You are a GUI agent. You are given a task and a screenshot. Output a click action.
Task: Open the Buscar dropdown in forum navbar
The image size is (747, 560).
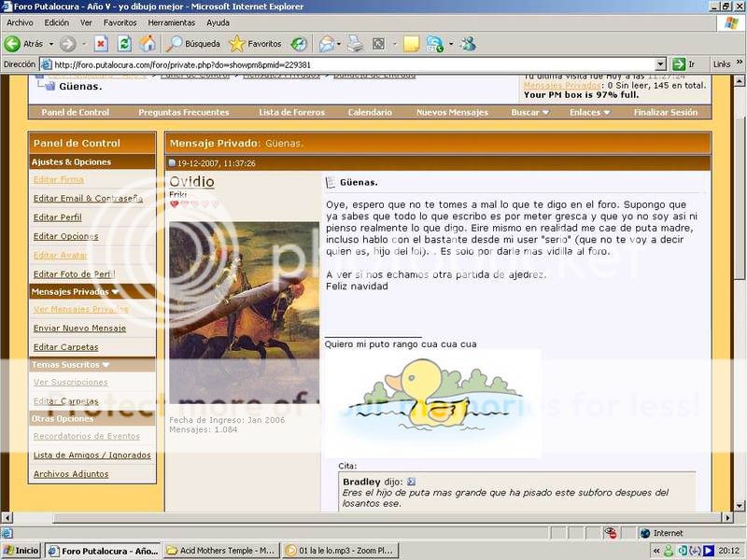tap(529, 112)
